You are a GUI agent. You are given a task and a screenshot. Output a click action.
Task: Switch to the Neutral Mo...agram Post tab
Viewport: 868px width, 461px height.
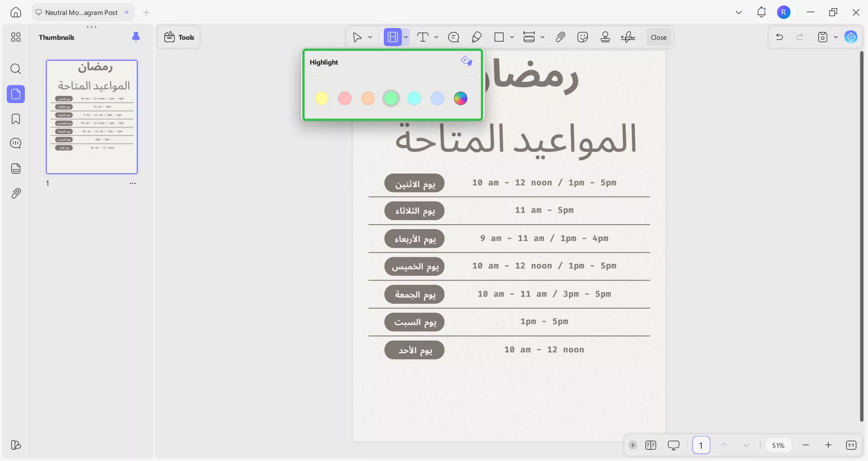point(81,12)
